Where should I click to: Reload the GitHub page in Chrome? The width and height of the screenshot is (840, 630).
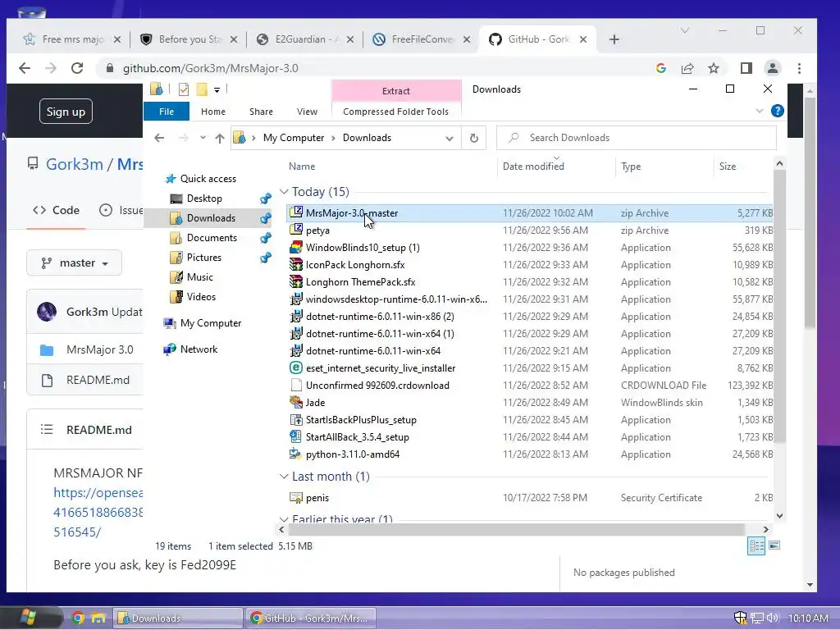(x=77, y=68)
